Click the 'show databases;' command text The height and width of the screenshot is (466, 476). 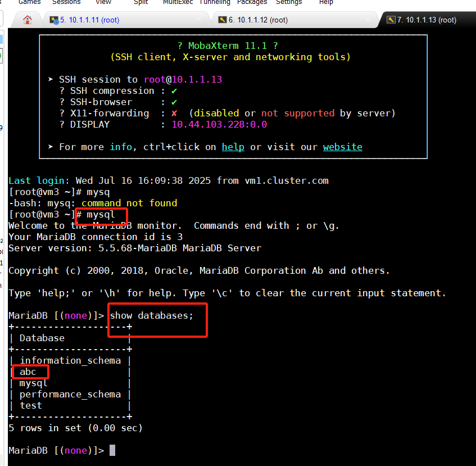point(152,316)
